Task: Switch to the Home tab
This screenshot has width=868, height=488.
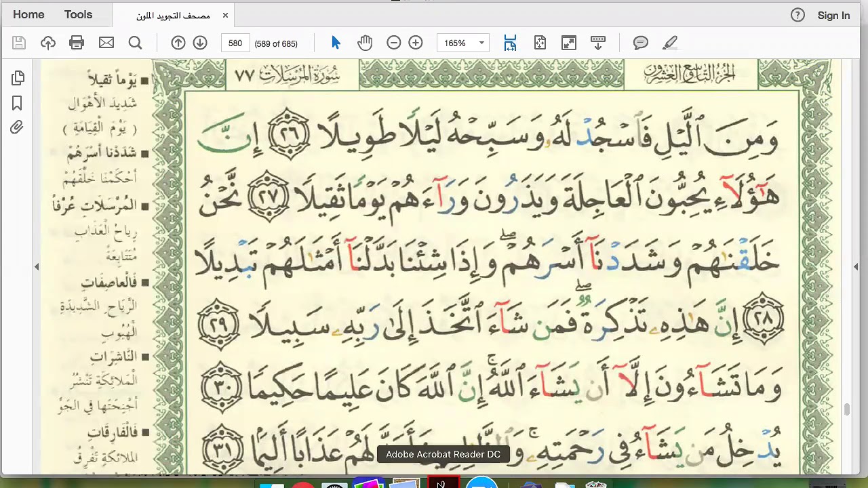Action: coord(28,14)
